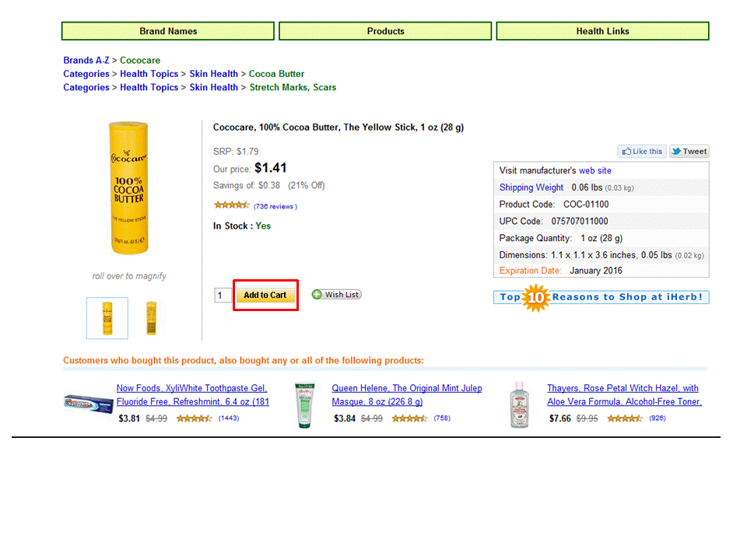Click the $1.41 price text
This screenshot has height=560, width=747.
click(271, 168)
